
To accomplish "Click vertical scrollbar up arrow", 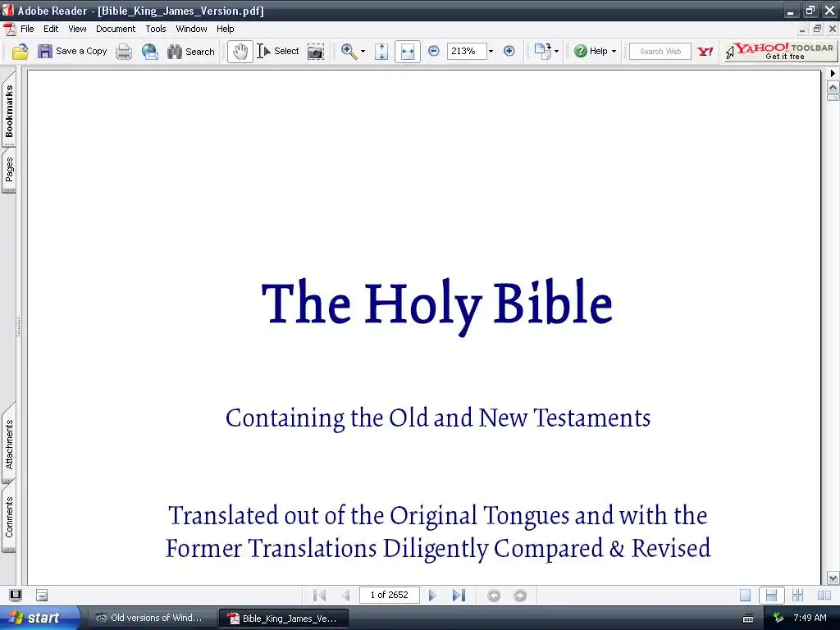I will tap(833, 88).
